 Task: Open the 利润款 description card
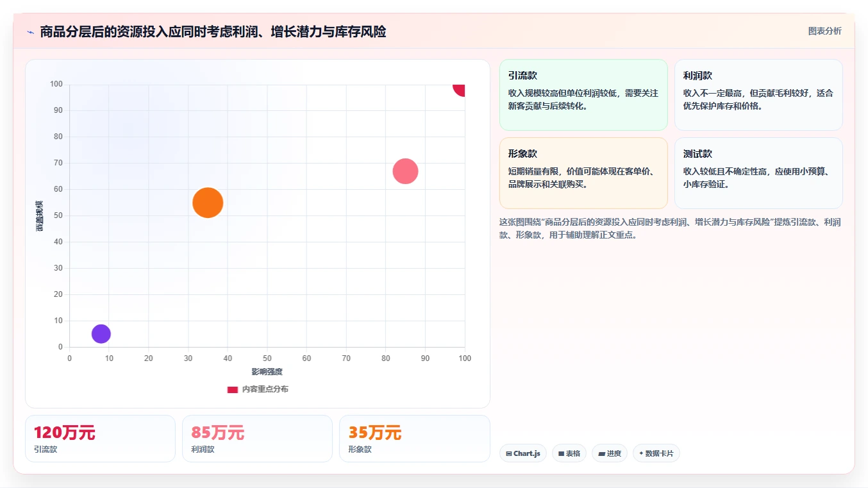click(x=758, y=95)
